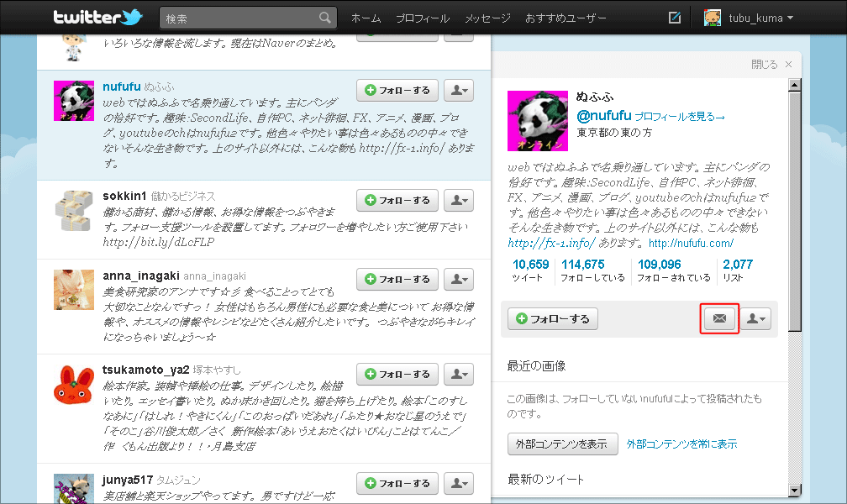Click anna_inagaki username in list
This screenshot has width=847, height=504.
[x=141, y=276]
